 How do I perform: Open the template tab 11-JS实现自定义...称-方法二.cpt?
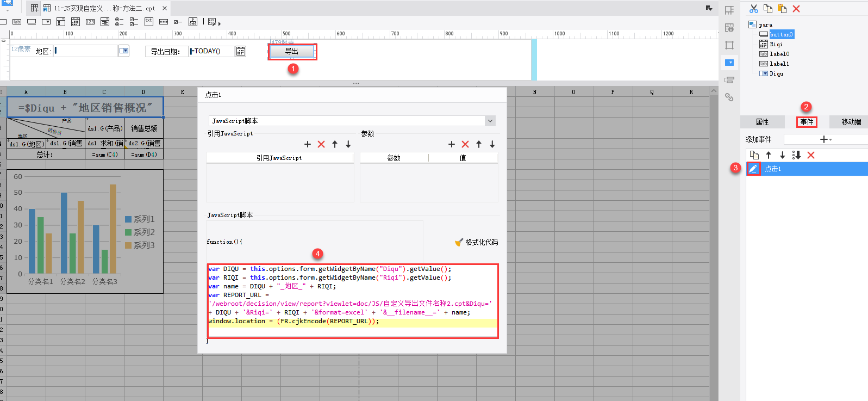pos(104,8)
